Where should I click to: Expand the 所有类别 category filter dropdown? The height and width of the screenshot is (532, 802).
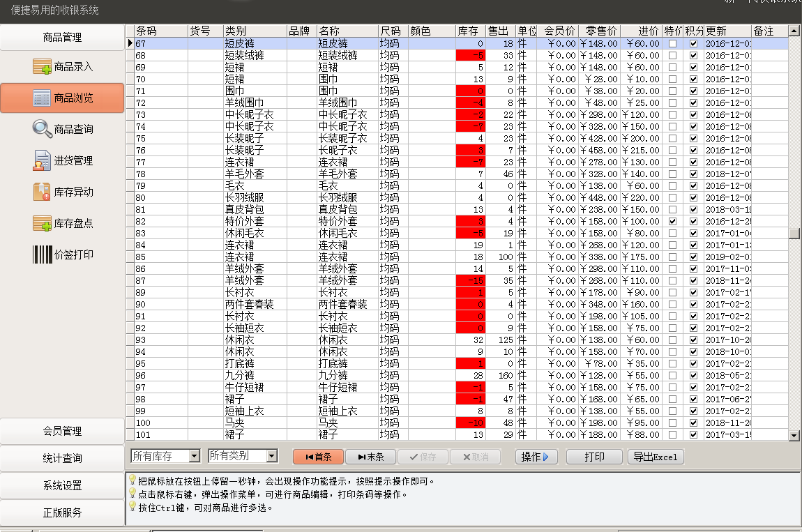[271, 456]
